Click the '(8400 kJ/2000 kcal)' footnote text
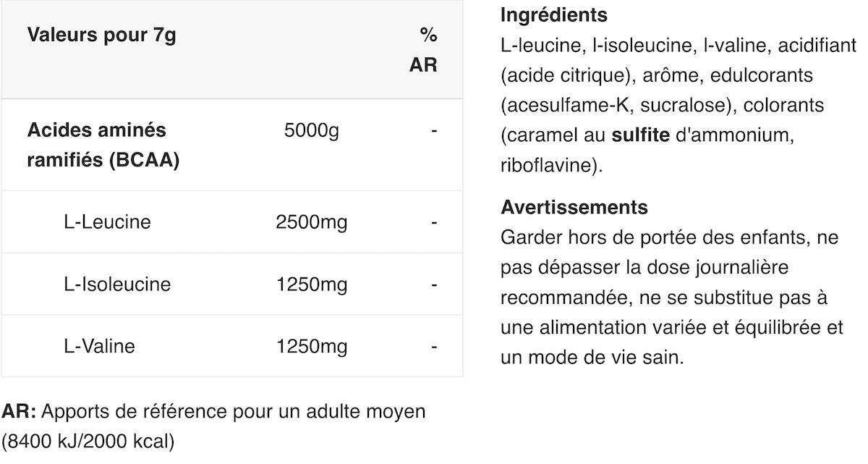The width and height of the screenshot is (868, 464). [88, 441]
